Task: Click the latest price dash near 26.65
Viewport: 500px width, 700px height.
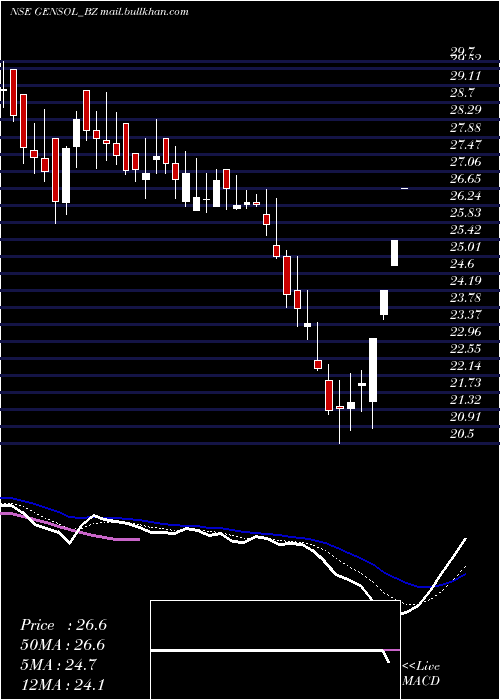Action: (x=405, y=189)
